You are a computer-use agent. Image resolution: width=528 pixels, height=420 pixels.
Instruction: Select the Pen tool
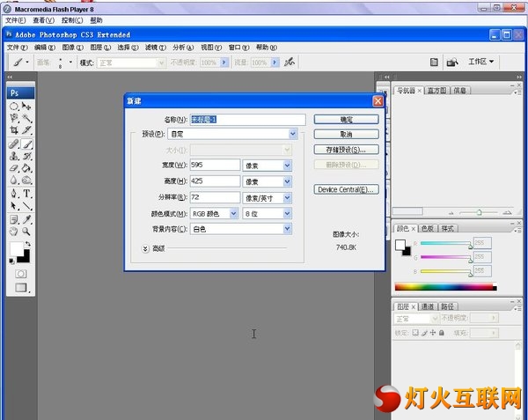click(14, 194)
